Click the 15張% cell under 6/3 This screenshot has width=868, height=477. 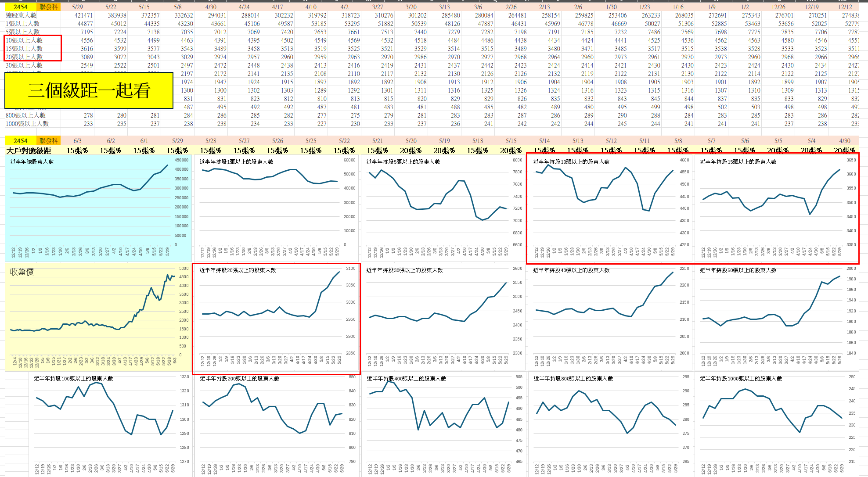(x=77, y=151)
